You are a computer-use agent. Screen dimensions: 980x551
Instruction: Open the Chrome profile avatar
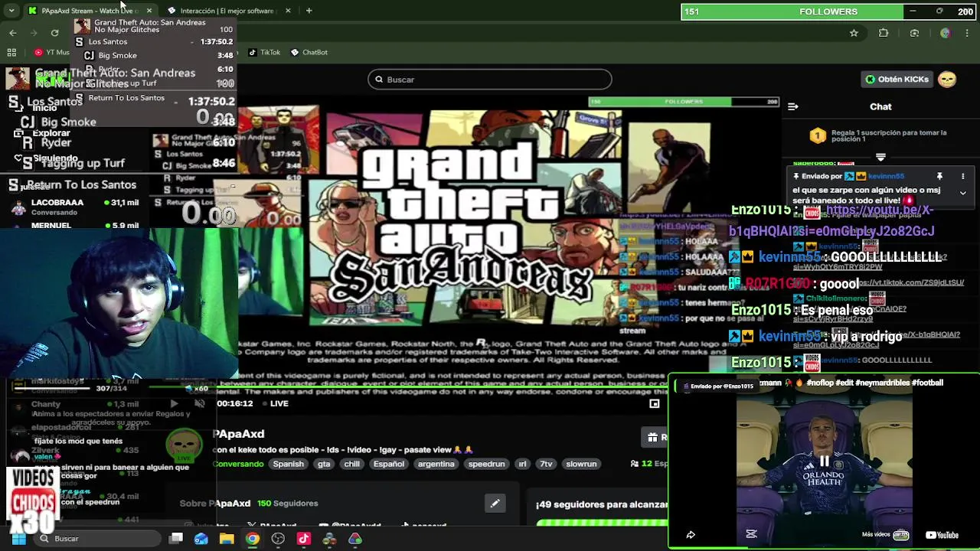945,33
